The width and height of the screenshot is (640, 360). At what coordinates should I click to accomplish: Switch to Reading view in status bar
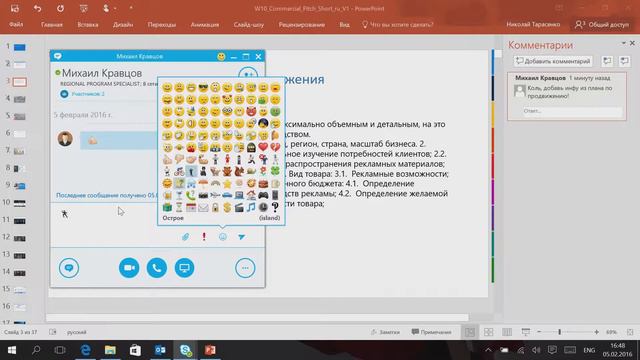coord(507,332)
